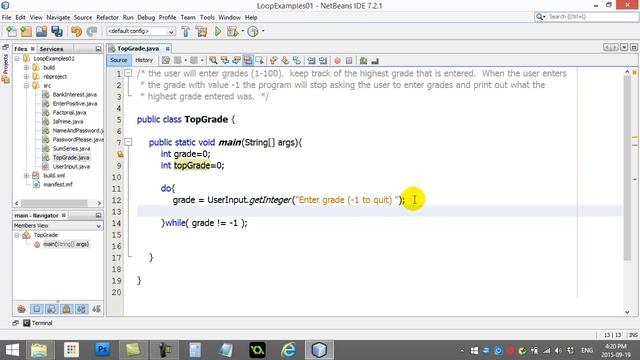Switch to the Services tab
640x360 pixels.
tap(51, 49)
